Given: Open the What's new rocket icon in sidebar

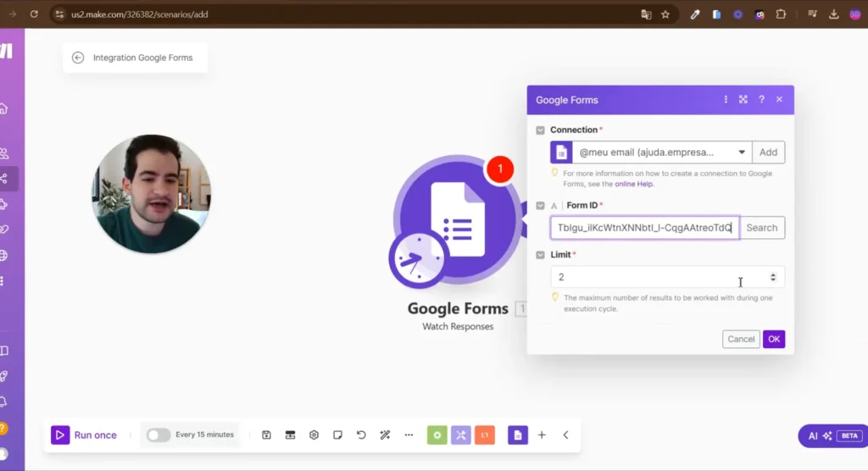Looking at the screenshot, I should click(4, 376).
